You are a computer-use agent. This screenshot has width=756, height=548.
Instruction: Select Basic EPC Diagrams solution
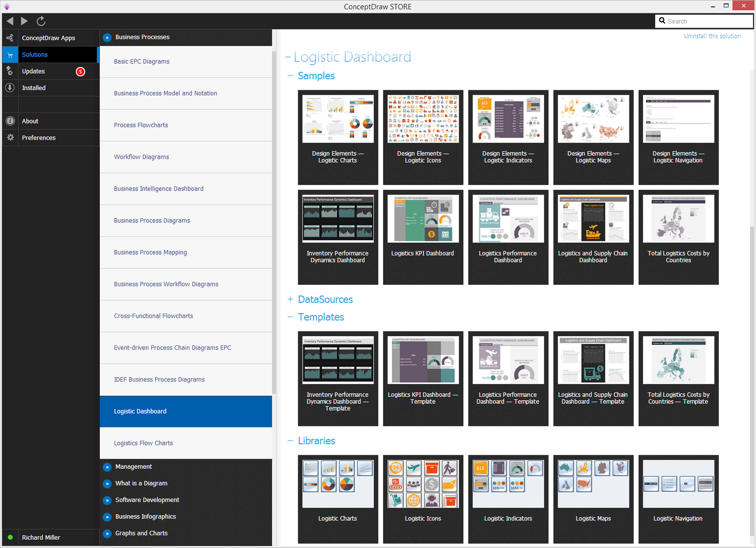pyautogui.click(x=186, y=62)
